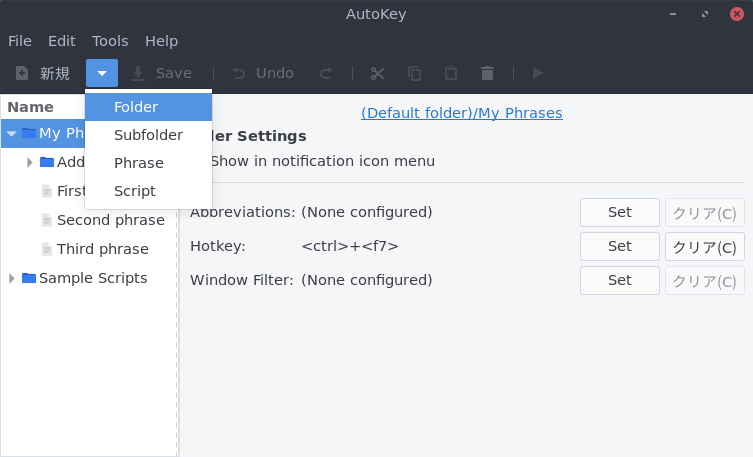The width and height of the screenshot is (753, 457).
Task: Expand the Add subfolder arrow in tree
Action: coord(30,162)
